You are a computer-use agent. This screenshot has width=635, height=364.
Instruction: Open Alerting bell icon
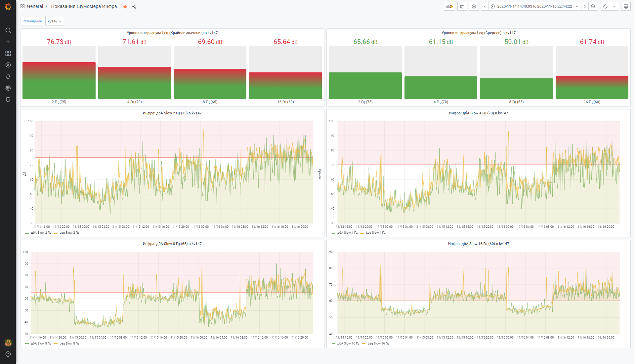pos(8,77)
